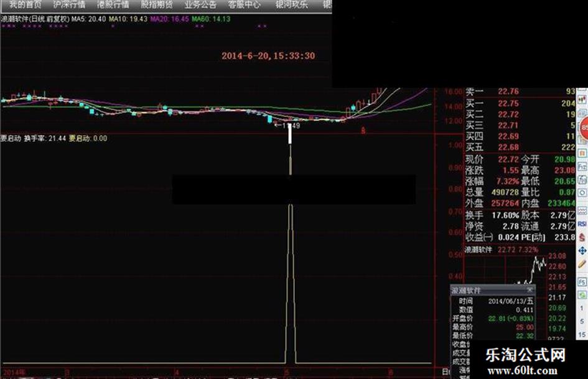
Task: Click the 涨幅 value 7.32%
Action: tap(508, 181)
